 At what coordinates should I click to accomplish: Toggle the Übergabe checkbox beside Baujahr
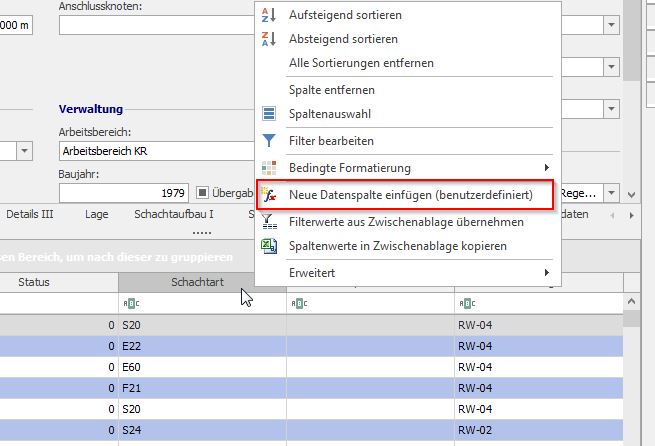tap(202, 194)
